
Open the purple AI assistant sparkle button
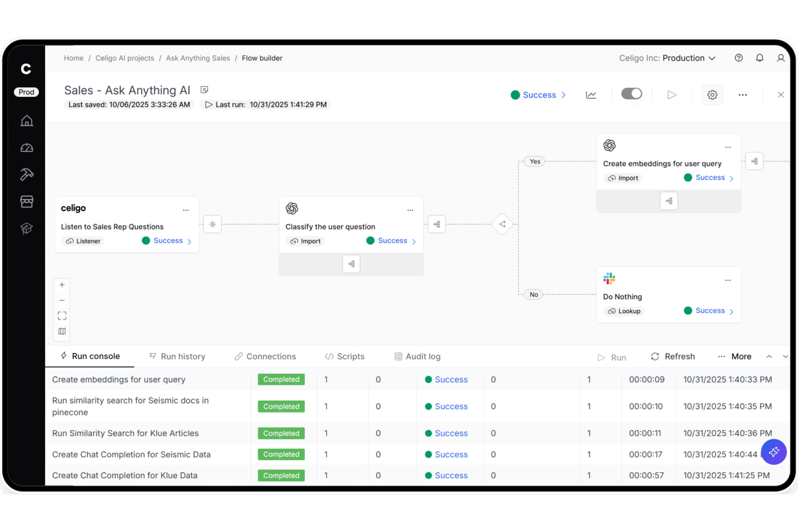774,452
